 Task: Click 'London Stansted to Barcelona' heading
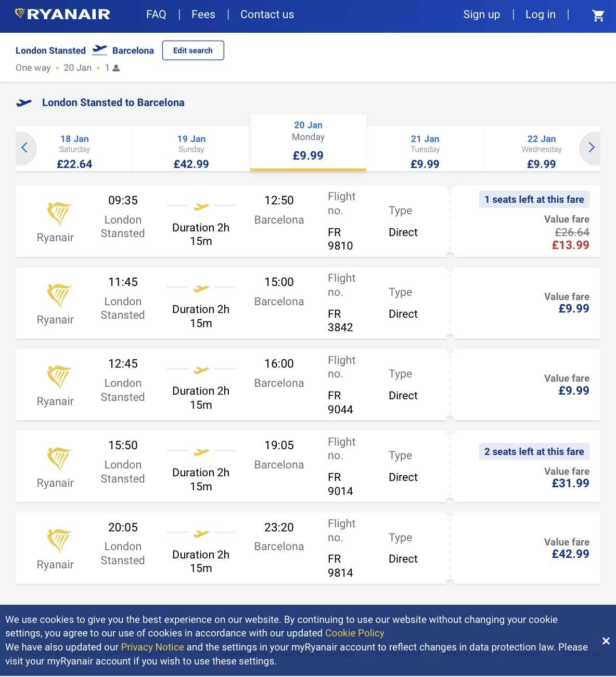pyautogui.click(x=113, y=102)
